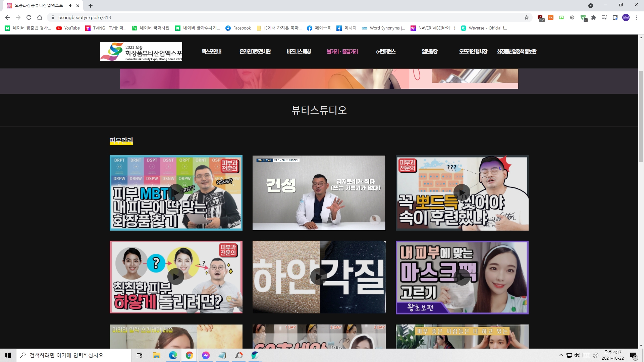Screen dimensions: 644x362
Task: Open the Windows Start menu
Action: tap(8, 355)
